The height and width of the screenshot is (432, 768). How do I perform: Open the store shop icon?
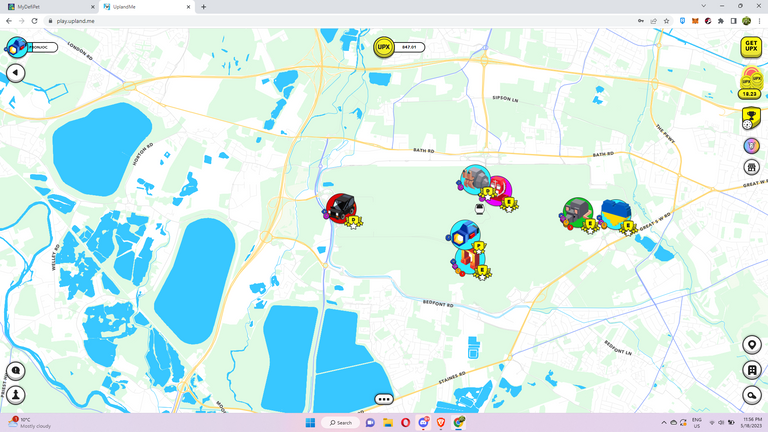751,167
